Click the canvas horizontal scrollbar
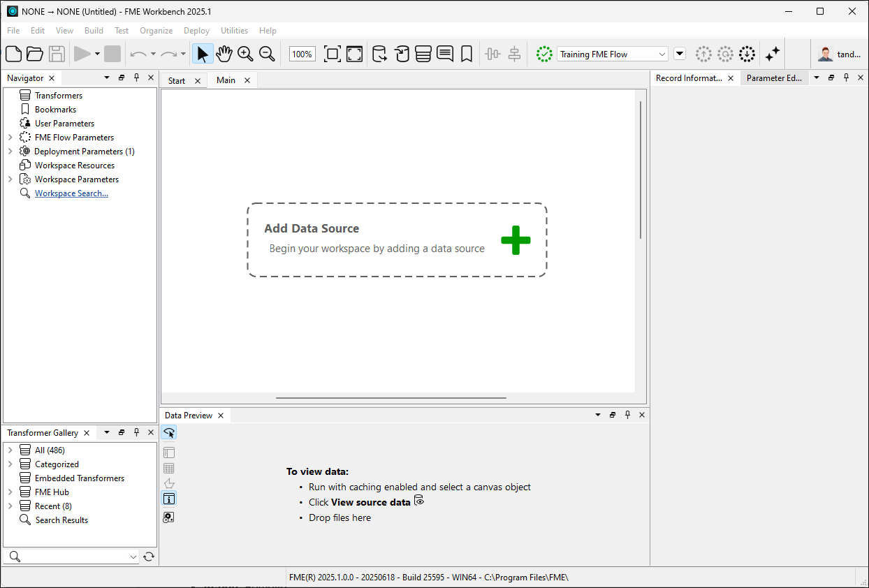 pos(390,398)
